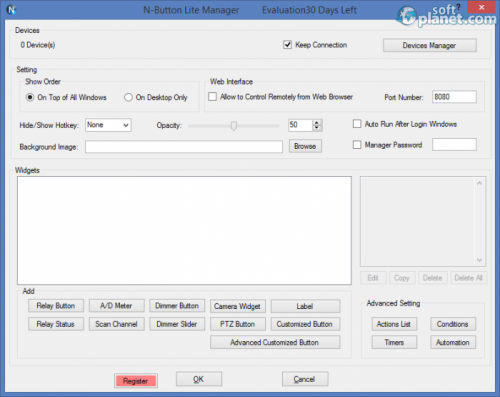
Task: Click the Edit widget button
Action: point(373,278)
